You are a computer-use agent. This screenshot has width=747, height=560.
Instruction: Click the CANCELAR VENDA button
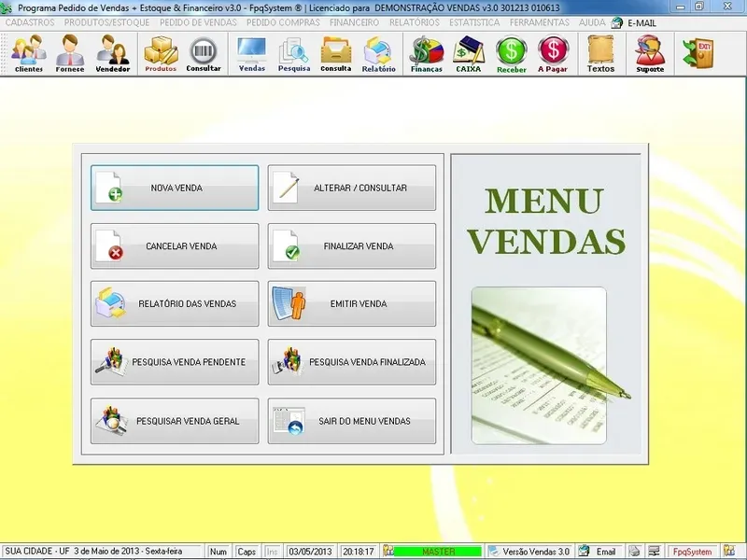[x=175, y=246]
